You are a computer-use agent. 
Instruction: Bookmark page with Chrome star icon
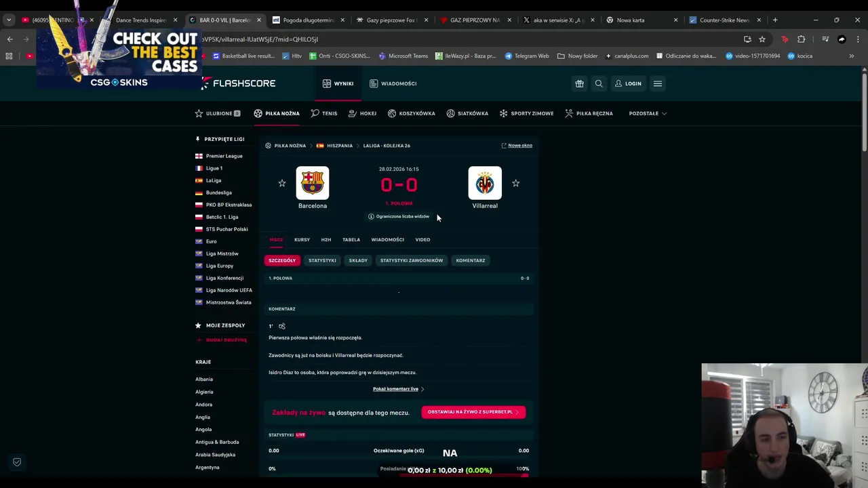(x=762, y=39)
